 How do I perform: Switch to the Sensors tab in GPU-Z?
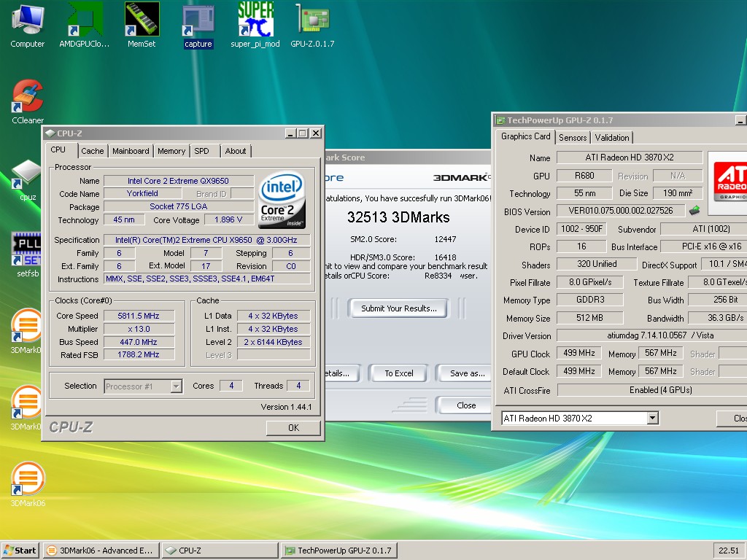click(x=573, y=138)
